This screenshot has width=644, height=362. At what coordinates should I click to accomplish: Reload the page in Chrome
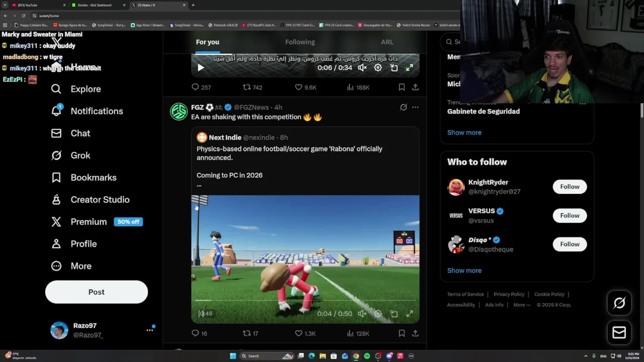pyautogui.click(x=23, y=16)
